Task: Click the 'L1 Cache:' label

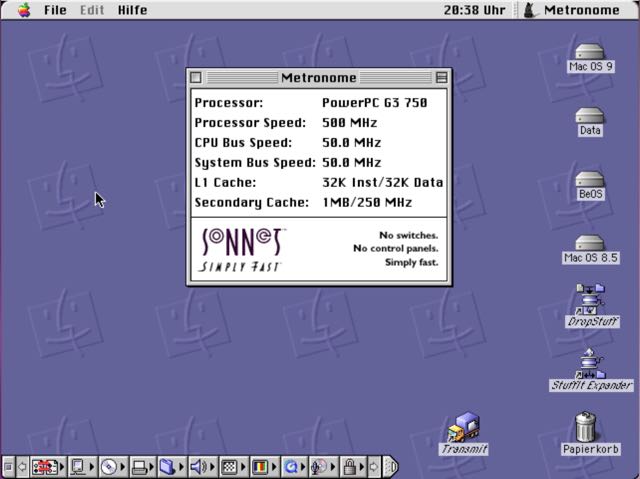Action: pyautogui.click(x=225, y=182)
